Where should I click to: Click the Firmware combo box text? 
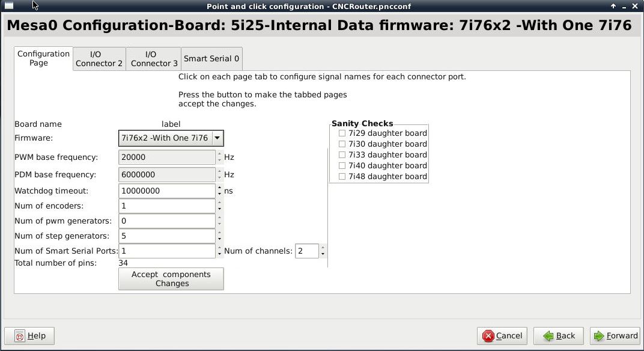coord(165,138)
